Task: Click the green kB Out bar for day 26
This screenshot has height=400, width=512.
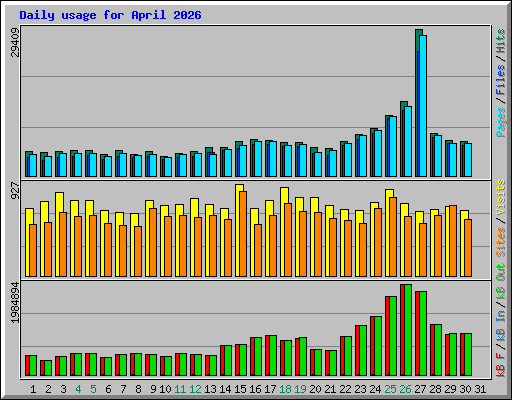Action: pyautogui.click(x=408, y=330)
